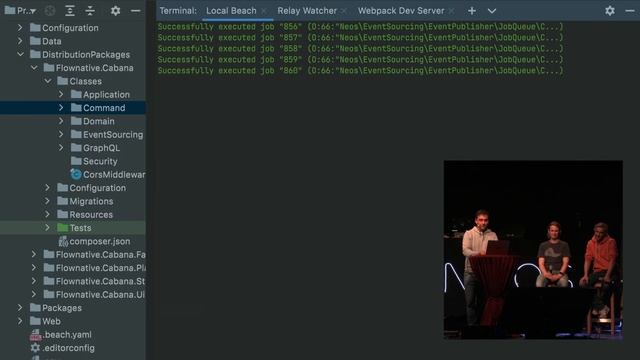Click the .editorconfig gear file icon
Image resolution: width=640 pixels, height=360 pixels.
(35, 348)
